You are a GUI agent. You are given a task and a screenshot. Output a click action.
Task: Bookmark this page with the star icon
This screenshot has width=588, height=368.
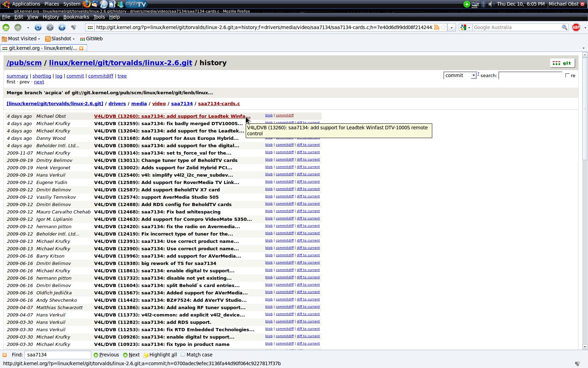point(443,27)
